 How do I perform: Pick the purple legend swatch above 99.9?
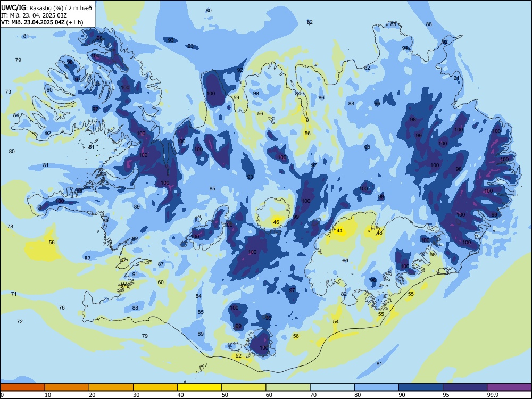pyautogui.click(x=509, y=387)
